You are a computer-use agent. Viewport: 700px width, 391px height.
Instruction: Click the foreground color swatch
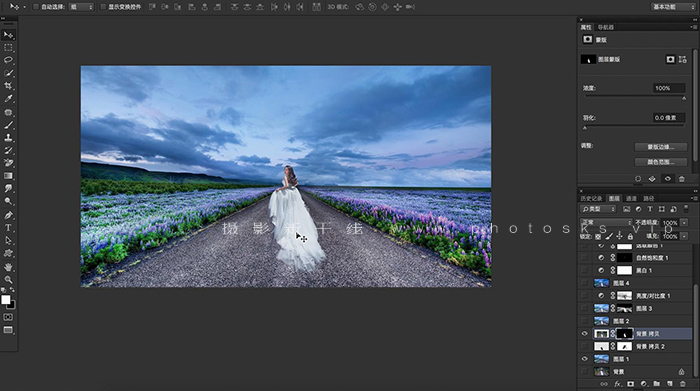tap(6, 300)
